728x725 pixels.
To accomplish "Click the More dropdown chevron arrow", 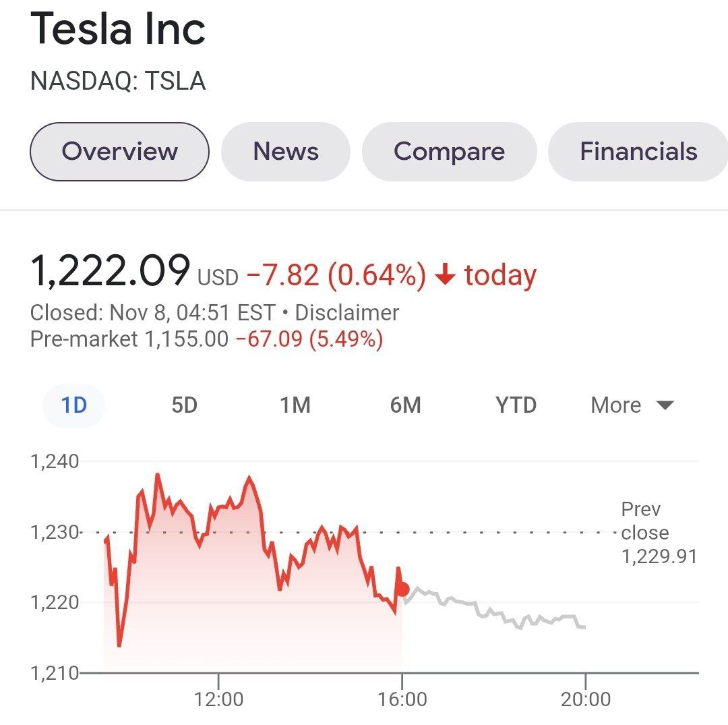I will [664, 405].
